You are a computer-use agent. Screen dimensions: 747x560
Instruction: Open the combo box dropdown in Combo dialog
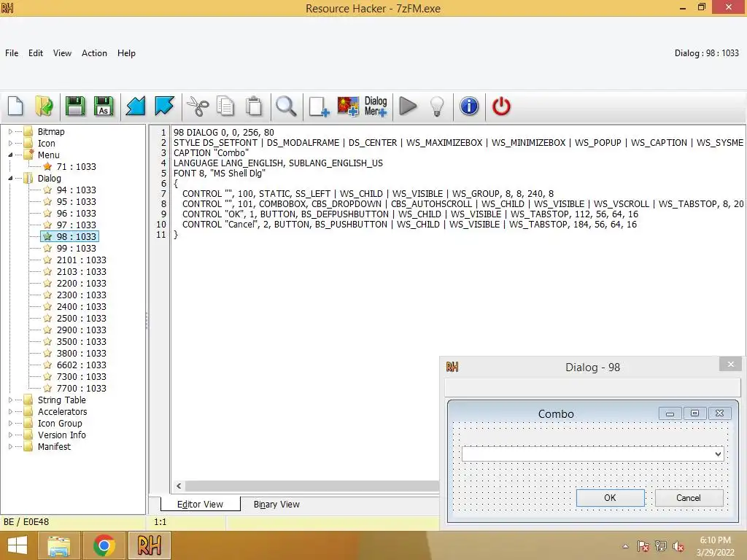[718, 454]
